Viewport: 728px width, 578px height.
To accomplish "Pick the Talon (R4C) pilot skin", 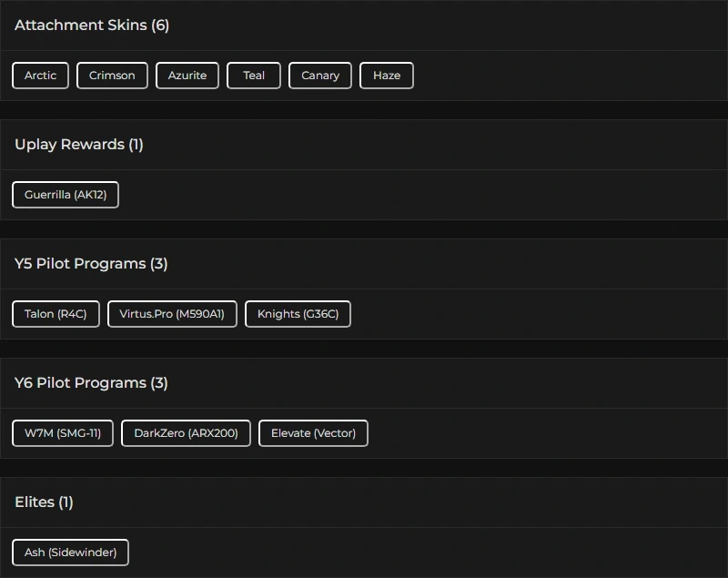I will click(x=56, y=314).
